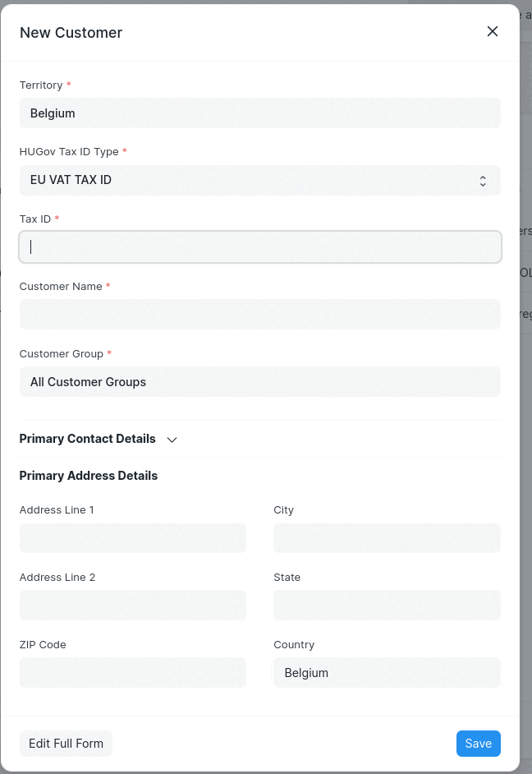The width and height of the screenshot is (532, 774).
Task: Focus the ZIP Code field
Action: (x=132, y=672)
